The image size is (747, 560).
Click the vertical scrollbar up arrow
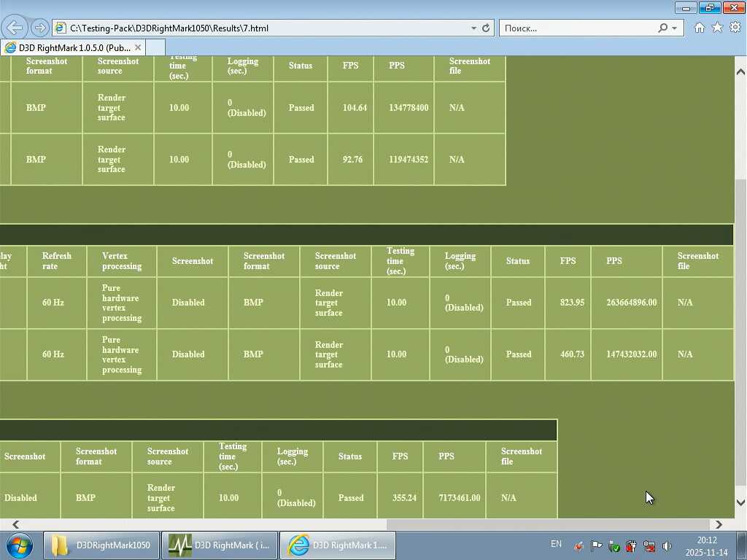coord(740,72)
